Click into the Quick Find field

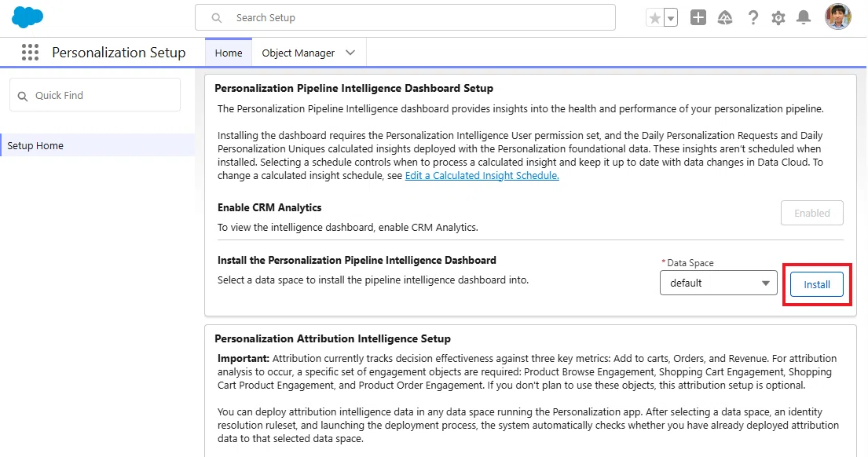click(95, 95)
